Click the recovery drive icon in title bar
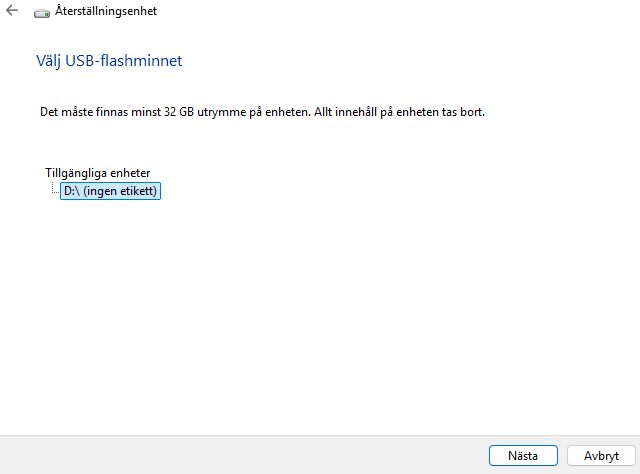640x474 pixels. pos(41,13)
